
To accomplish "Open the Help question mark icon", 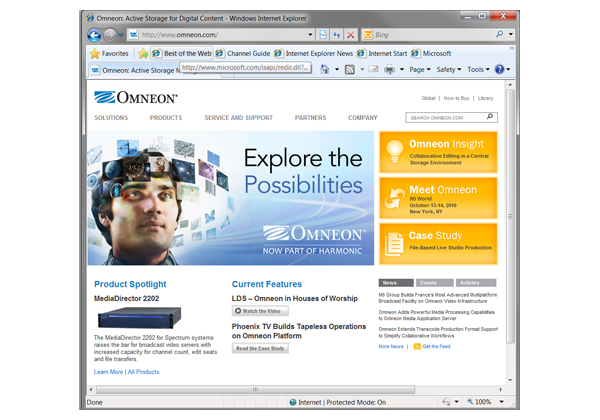I will [499, 70].
